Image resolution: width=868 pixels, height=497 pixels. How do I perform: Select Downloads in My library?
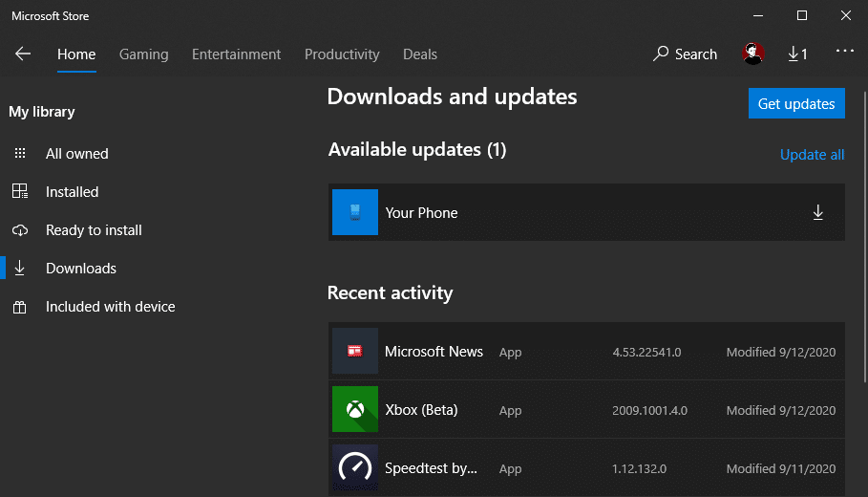tap(81, 269)
